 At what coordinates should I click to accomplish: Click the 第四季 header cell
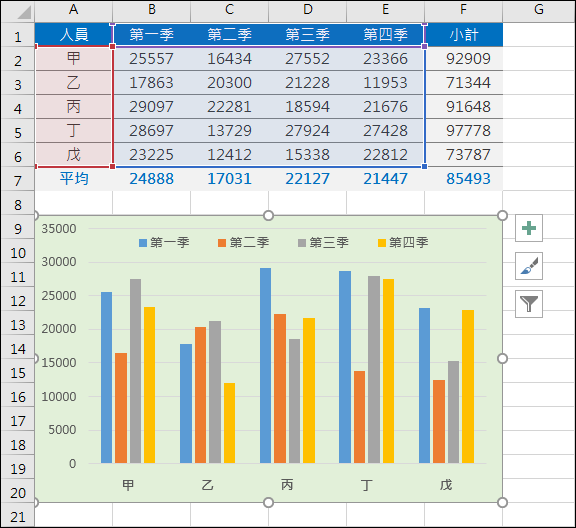tap(385, 35)
